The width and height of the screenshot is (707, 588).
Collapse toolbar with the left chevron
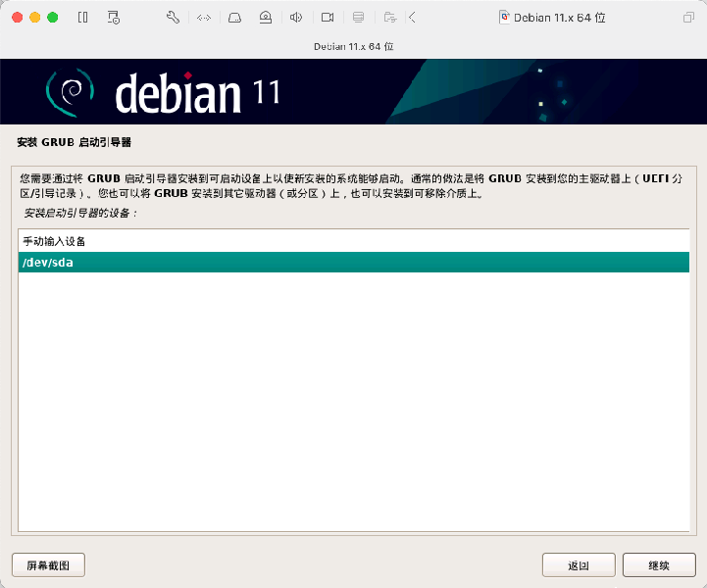pyautogui.click(x=412, y=18)
